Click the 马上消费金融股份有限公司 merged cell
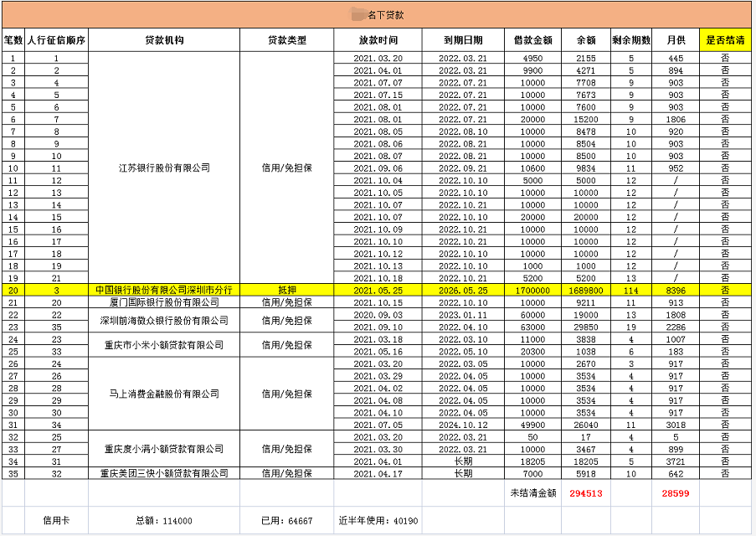The image size is (756, 536). (x=164, y=394)
